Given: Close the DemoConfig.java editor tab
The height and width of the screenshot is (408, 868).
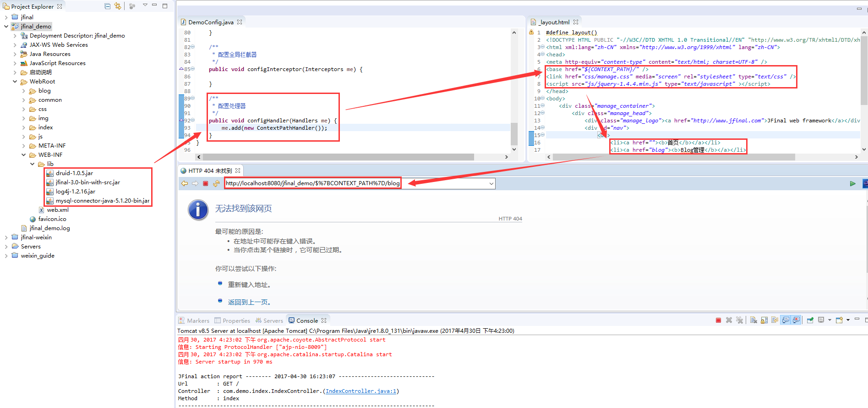Looking at the screenshot, I should pyautogui.click(x=240, y=22).
